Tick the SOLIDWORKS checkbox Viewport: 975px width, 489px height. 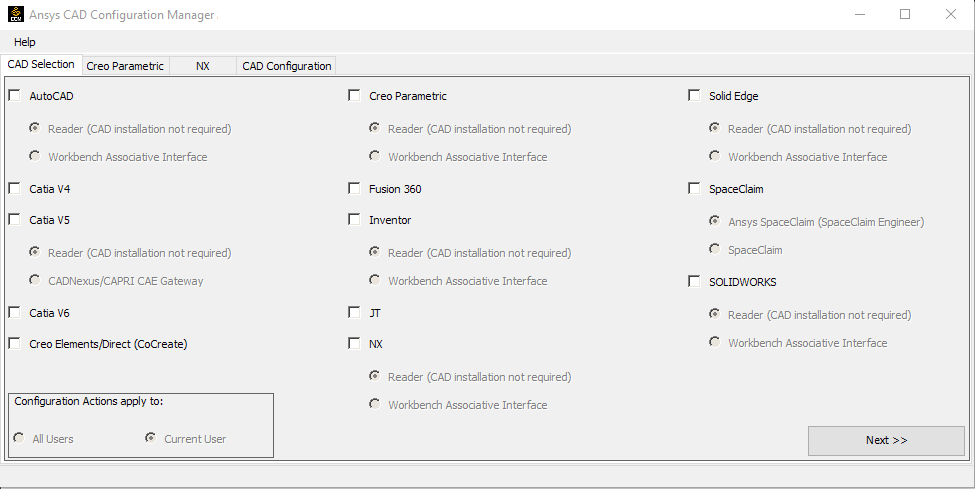(x=695, y=282)
